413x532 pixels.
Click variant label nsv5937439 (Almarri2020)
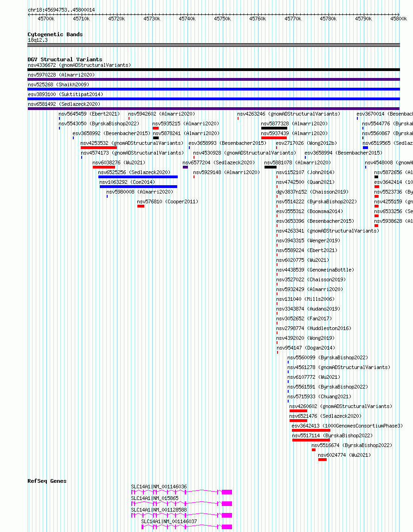[294, 133]
